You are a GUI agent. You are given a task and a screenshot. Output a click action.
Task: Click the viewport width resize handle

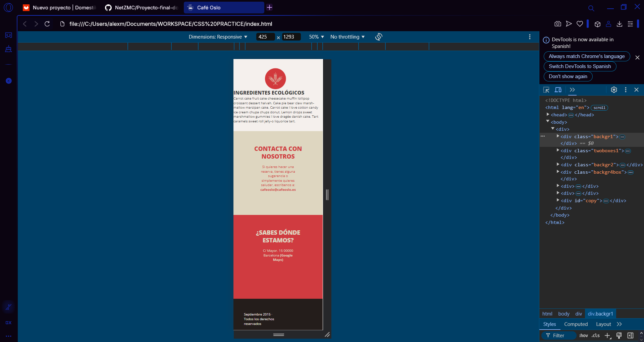(327, 195)
